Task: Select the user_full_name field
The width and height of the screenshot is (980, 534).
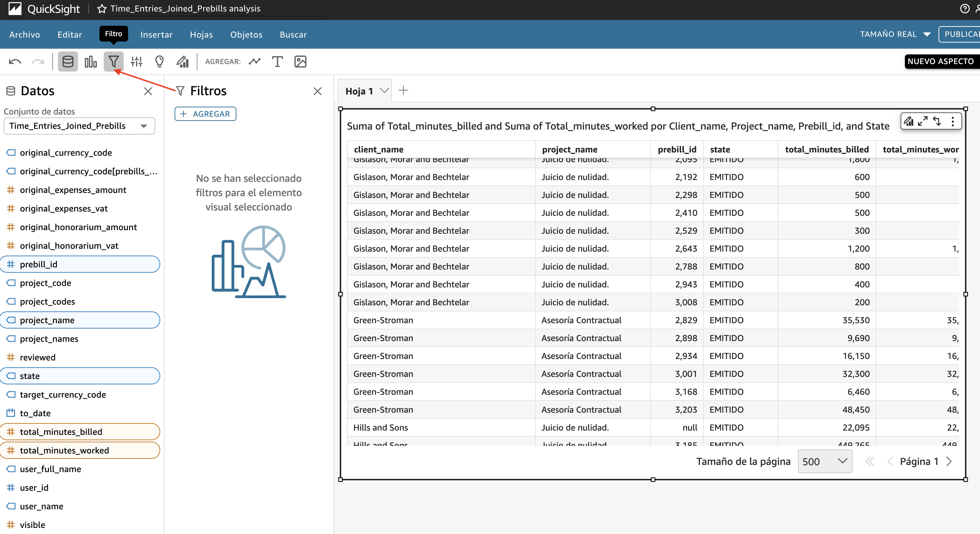Action: (80, 469)
